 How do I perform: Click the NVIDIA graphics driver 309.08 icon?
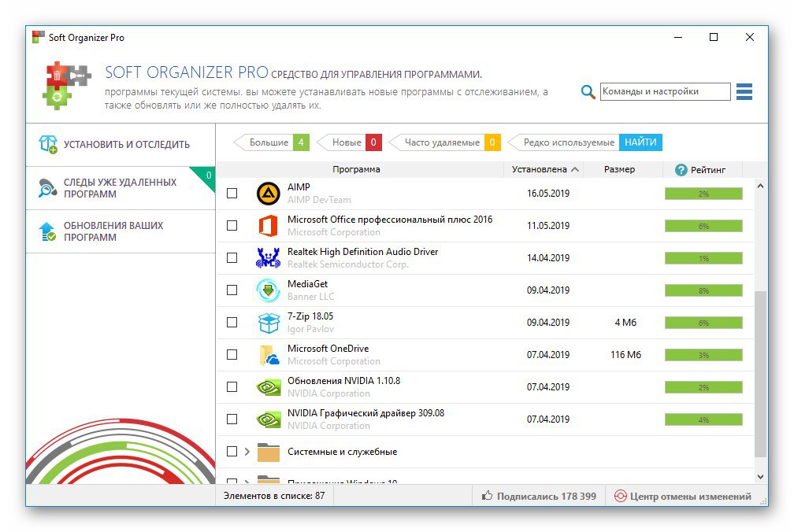[268, 419]
